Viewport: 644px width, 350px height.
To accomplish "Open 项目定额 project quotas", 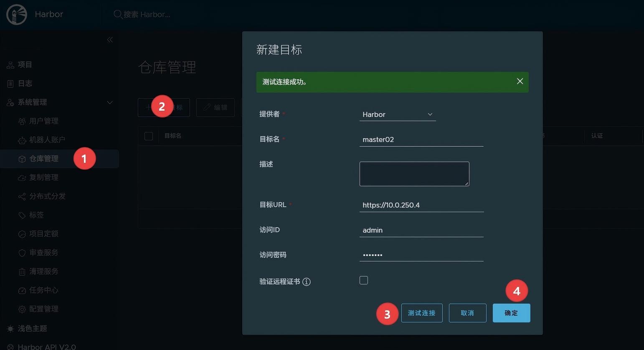I will pyautogui.click(x=43, y=233).
